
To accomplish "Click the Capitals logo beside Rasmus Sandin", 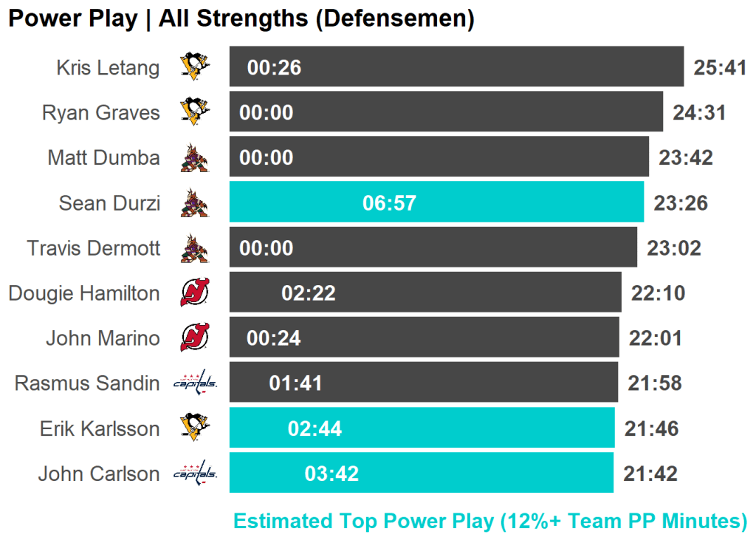I will click(195, 383).
